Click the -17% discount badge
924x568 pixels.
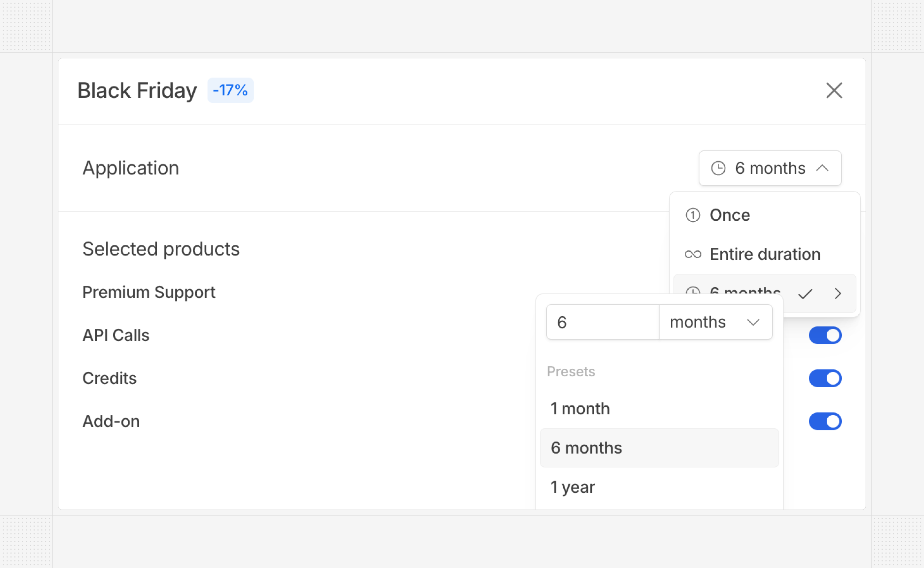click(x=230, y=90)
